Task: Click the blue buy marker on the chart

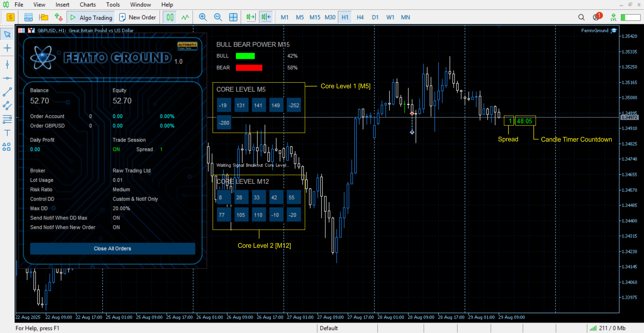Action: click(412, 132)
